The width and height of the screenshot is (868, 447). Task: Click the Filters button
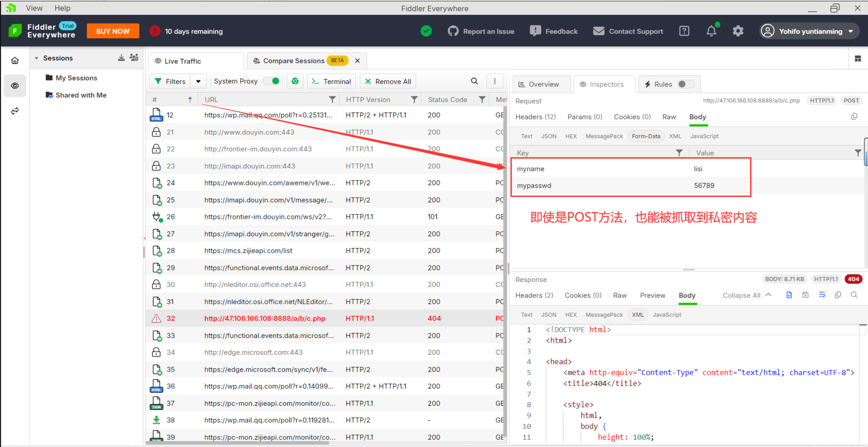[x=171, y=81]
